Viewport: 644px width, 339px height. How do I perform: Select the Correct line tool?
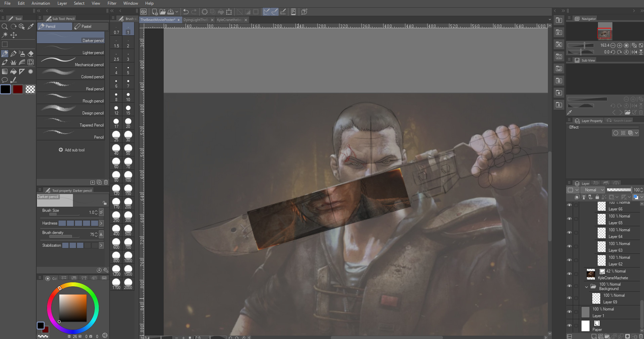[x=13, y=80]
